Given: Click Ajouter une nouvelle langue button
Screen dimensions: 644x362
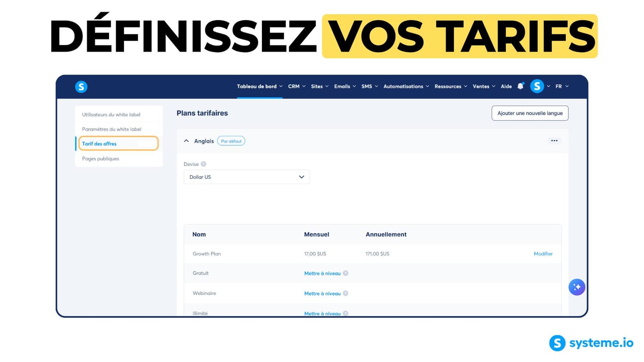Looking at the screenshot, I should [530, 113].
